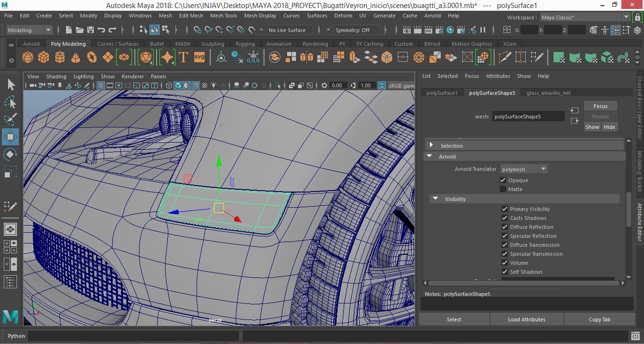The height and width of the screenshot is (344, 644).
Task: Open the Symmetry: Off dropdown
Action: 356,30
